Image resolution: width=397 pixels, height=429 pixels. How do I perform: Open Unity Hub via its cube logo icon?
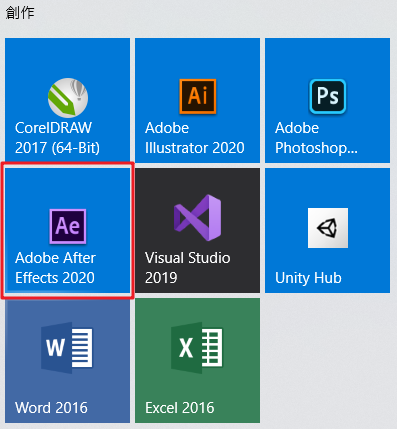point(328,228)
